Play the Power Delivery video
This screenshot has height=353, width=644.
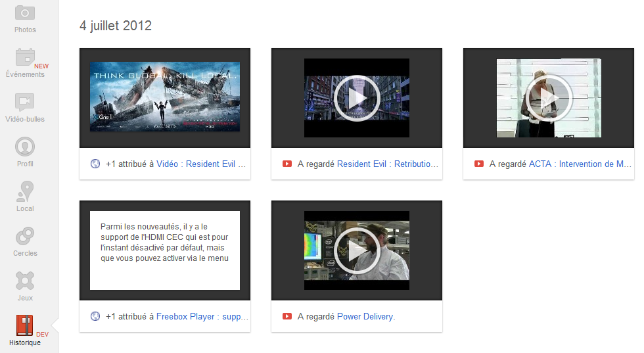(356, 250)
